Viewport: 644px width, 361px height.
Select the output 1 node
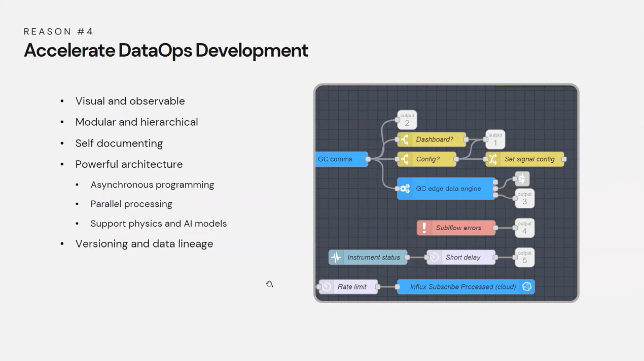(495, 139)
